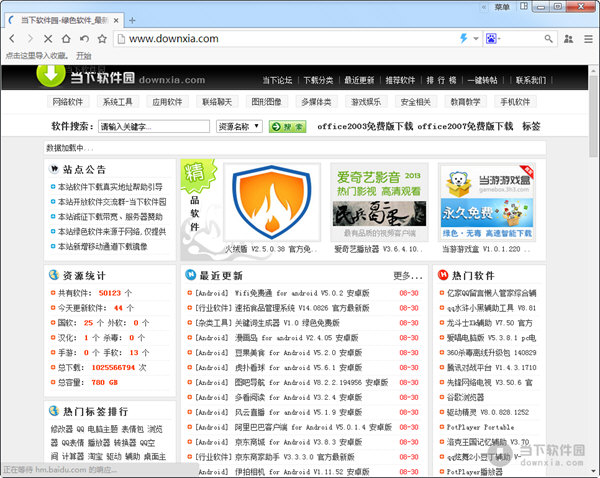Open 最近更新 in the top navigation bar
The image size is (600, 478).
359,80
